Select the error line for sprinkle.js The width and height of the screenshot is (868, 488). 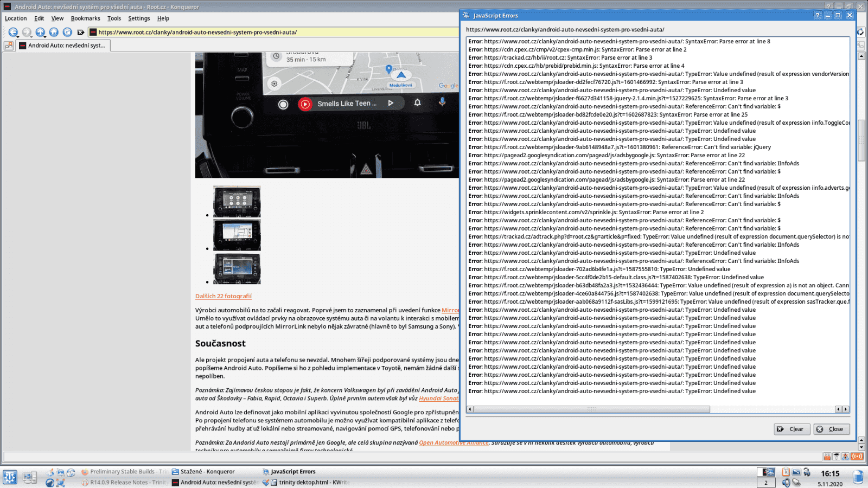586,212
